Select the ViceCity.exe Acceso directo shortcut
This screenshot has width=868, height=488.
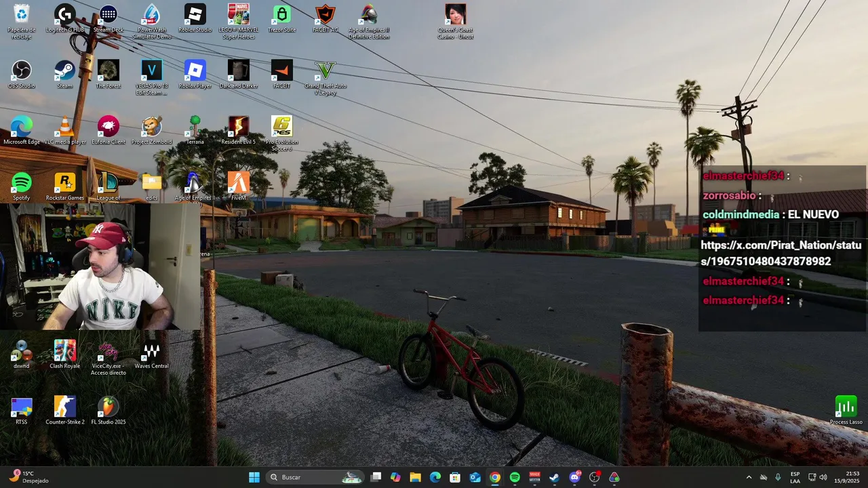(x=108, y=357)
